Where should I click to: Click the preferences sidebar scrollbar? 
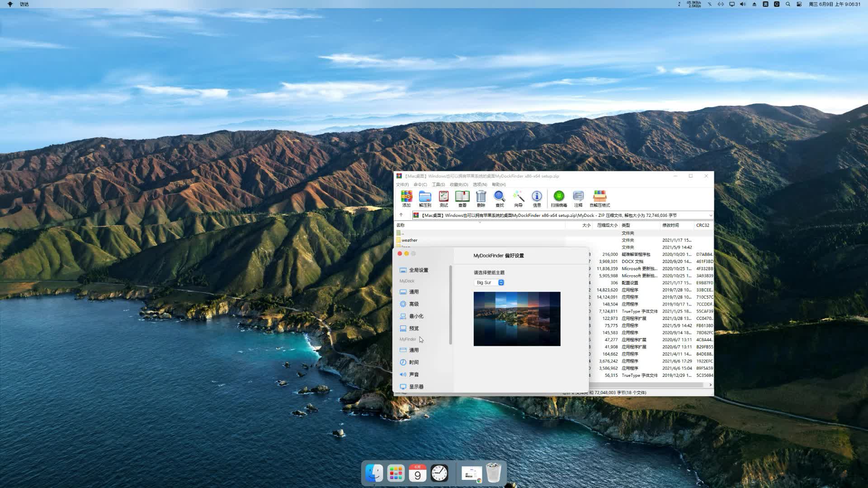pyautogui.click(x=450, y=305)
